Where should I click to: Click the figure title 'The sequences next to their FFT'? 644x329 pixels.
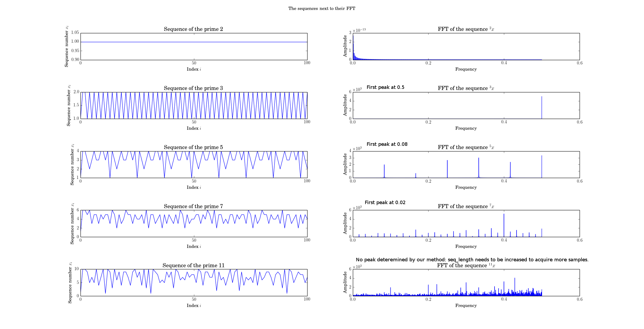[322, 9]
